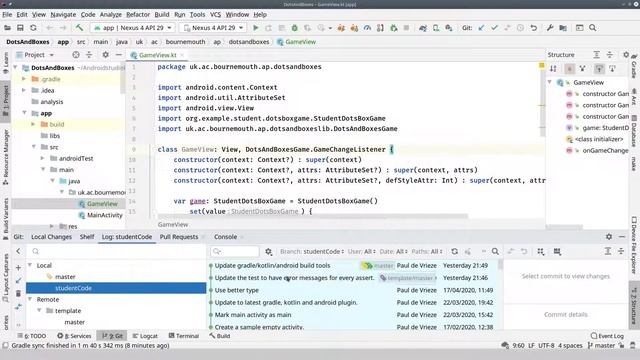Open Structure panel gear options
This screenshot has width=640, height=360.
(626, 55)
